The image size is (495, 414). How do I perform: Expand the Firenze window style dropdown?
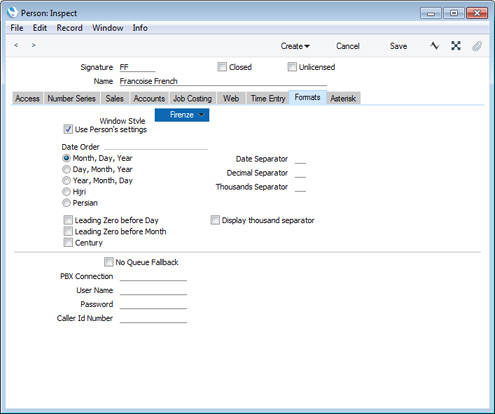[182, 115]
